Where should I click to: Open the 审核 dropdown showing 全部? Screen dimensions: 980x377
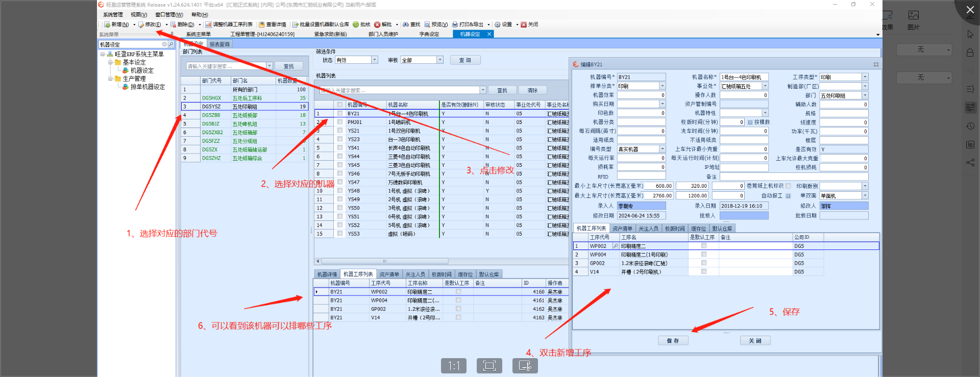pyautogui.click(x=439, y=60)
